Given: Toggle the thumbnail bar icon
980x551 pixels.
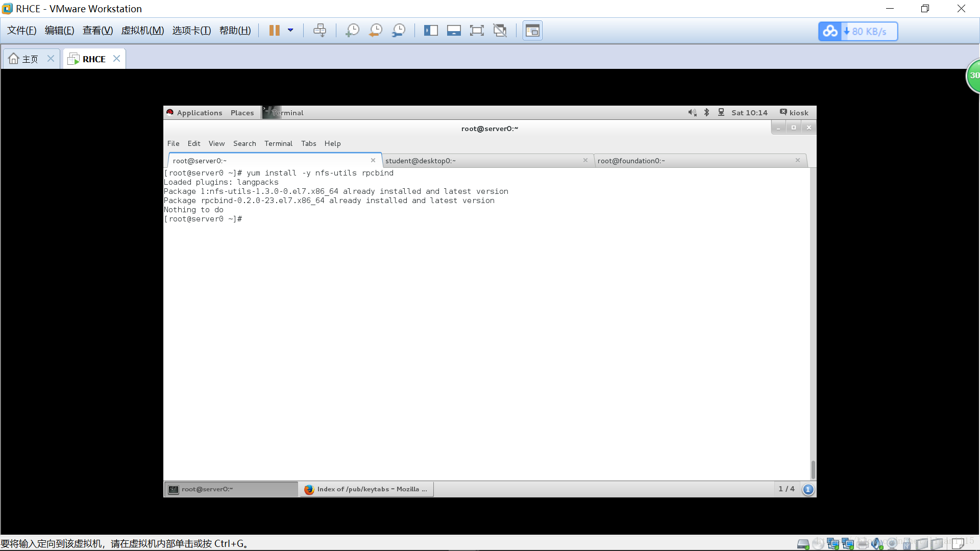Looking at the screenshot, I should click(454, 31).
